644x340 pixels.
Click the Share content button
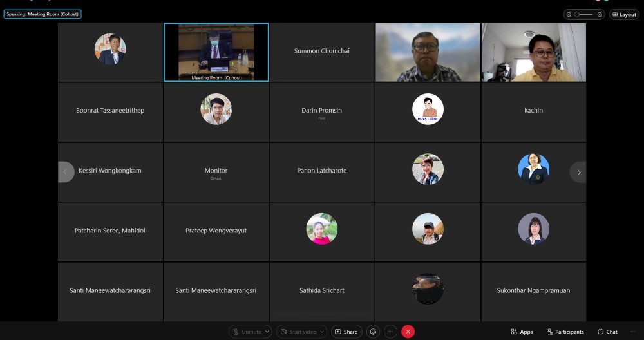(346, 332)
